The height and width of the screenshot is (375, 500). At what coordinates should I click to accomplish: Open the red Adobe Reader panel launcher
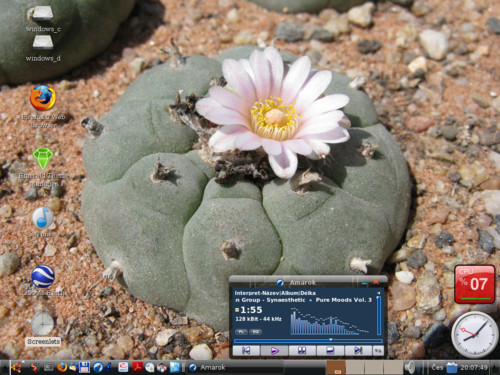click(x=137, y=367)
